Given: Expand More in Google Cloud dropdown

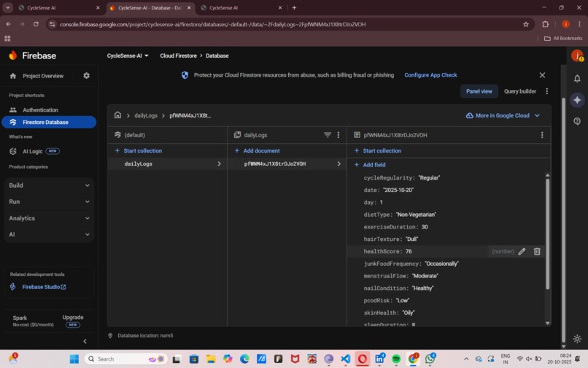Looking at the screenshot, I should tap(503, 115).
